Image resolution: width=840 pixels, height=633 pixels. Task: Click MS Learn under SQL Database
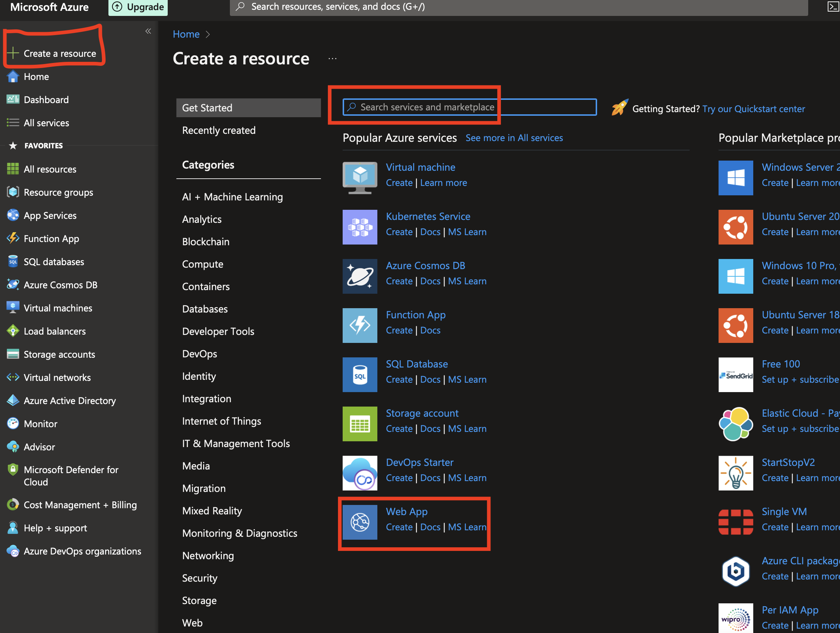coord(467,379)
